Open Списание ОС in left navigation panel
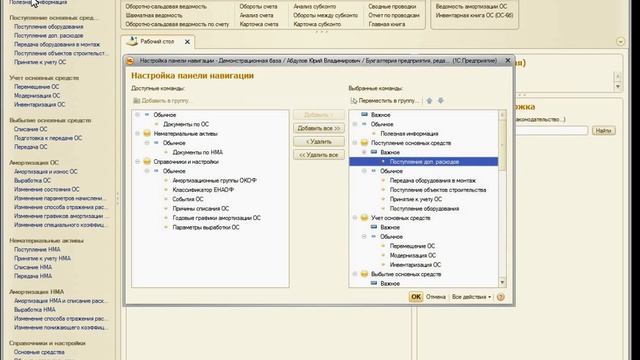 31,129
